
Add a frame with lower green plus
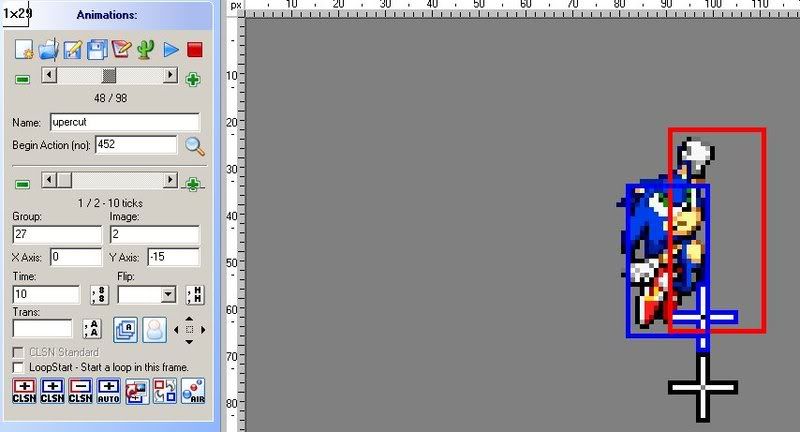tap(193, 184)
